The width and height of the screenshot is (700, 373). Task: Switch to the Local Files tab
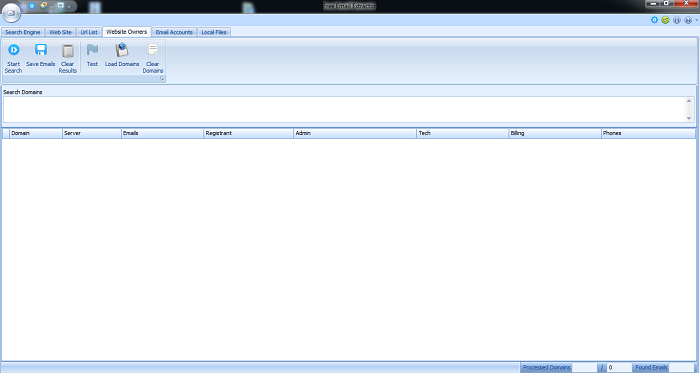point(214,32)
